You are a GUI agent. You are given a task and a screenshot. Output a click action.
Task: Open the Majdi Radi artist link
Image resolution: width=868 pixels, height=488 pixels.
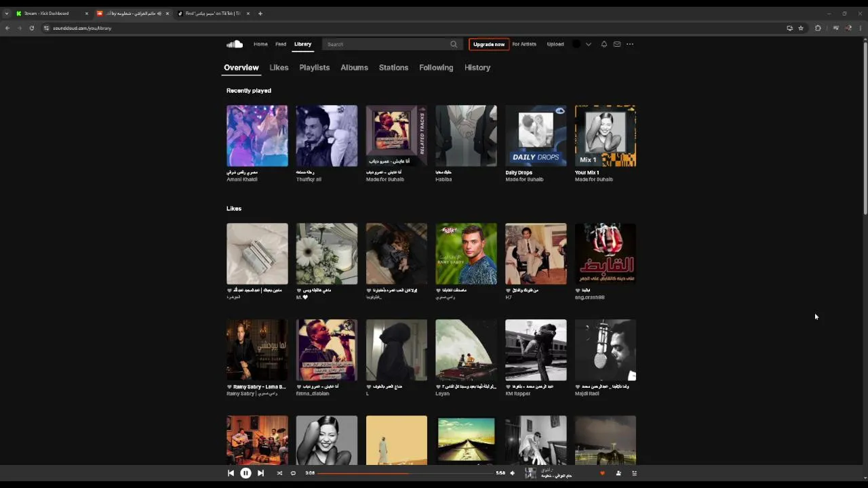coord(588,393)
